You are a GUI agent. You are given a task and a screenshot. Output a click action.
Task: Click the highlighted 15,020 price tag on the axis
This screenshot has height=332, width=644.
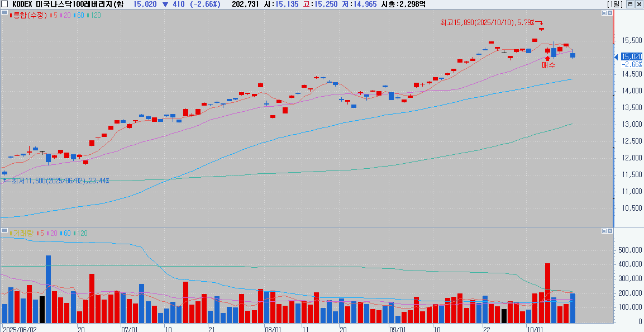tap(631, 57)
